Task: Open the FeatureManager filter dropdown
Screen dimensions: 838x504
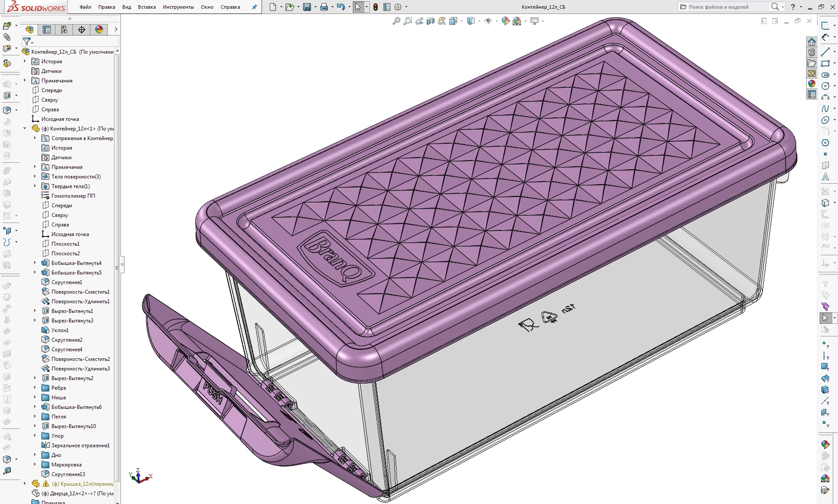Action: tap(32, 43)
